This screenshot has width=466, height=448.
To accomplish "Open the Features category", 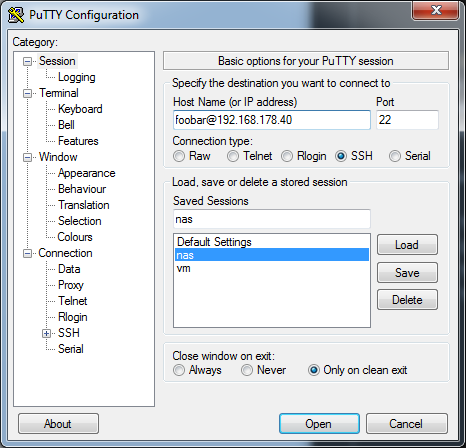I will [78, 141].
